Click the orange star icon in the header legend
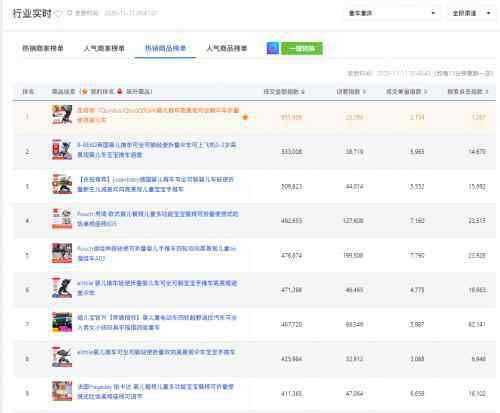This screenshot has height=413, width=500. point(85,91)
